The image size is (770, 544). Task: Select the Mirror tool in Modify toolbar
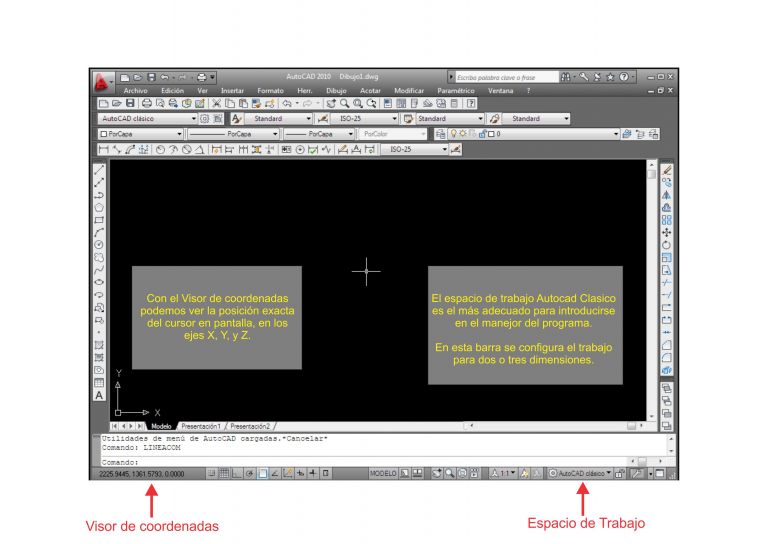(666, 195)
